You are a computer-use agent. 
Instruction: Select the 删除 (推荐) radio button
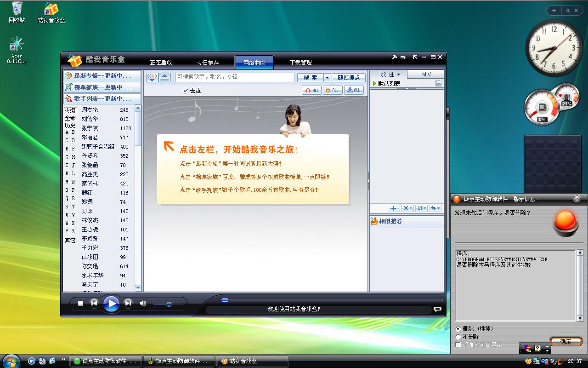[458, 329]
